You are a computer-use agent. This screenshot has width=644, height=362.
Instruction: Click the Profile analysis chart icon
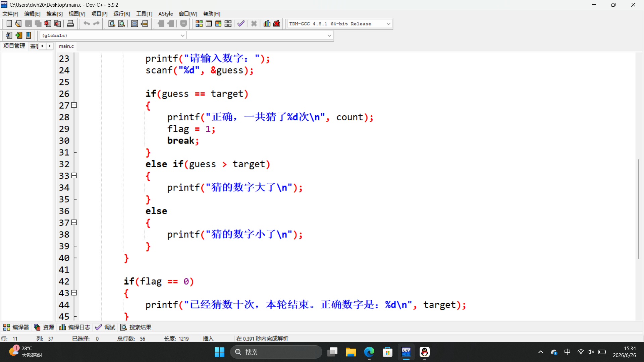[x=267, y=24]
